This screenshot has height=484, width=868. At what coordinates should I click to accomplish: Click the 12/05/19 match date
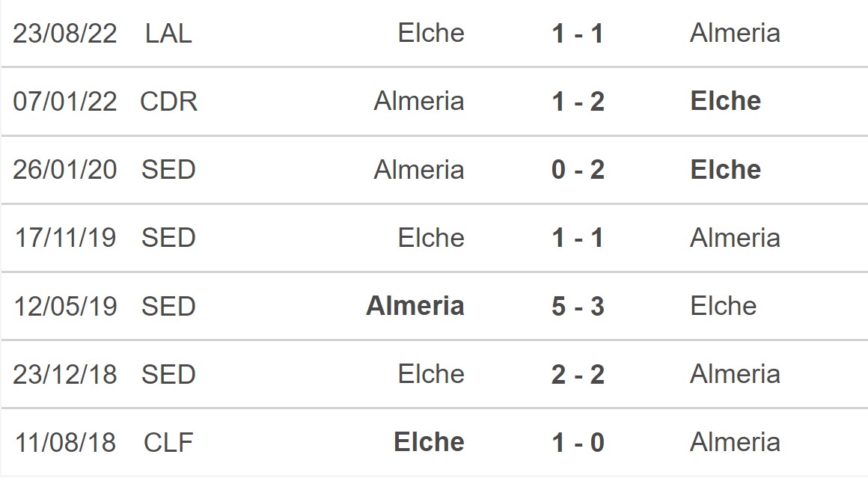(x=65, y=306)
